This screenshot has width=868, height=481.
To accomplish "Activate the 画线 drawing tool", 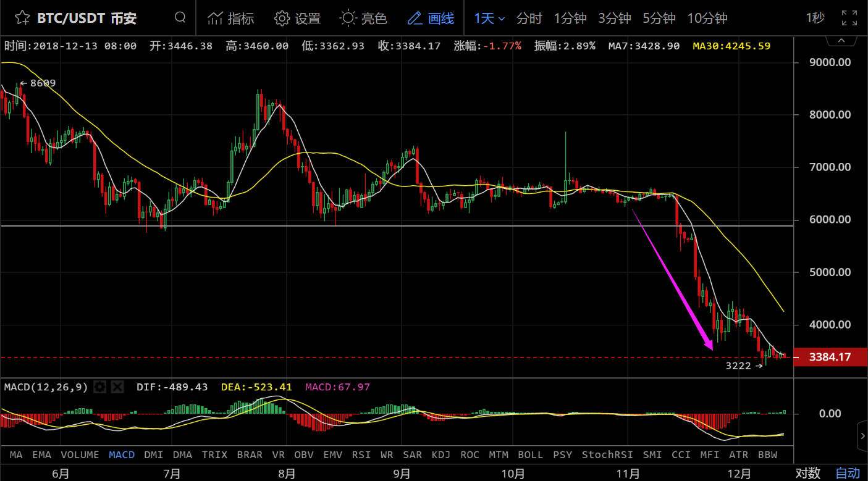I will pos(431,18).
